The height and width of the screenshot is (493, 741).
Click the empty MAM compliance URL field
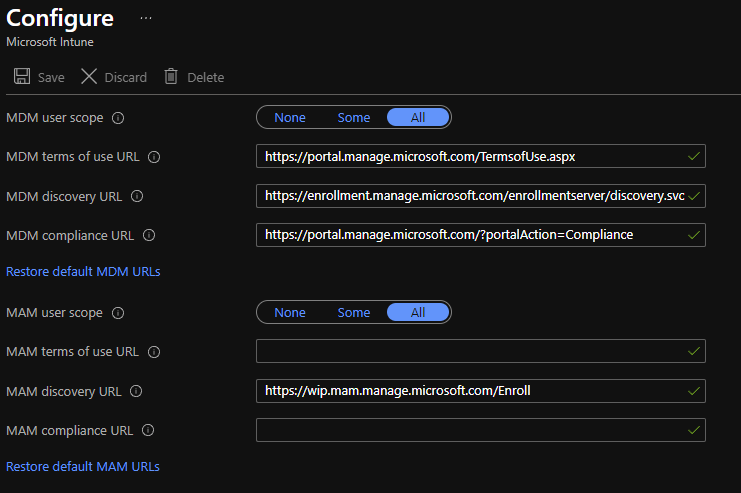(x=470, y=430)
